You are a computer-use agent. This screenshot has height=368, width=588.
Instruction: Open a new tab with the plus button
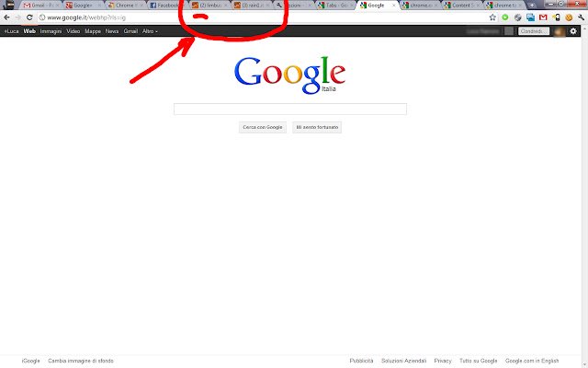[532, 6]
